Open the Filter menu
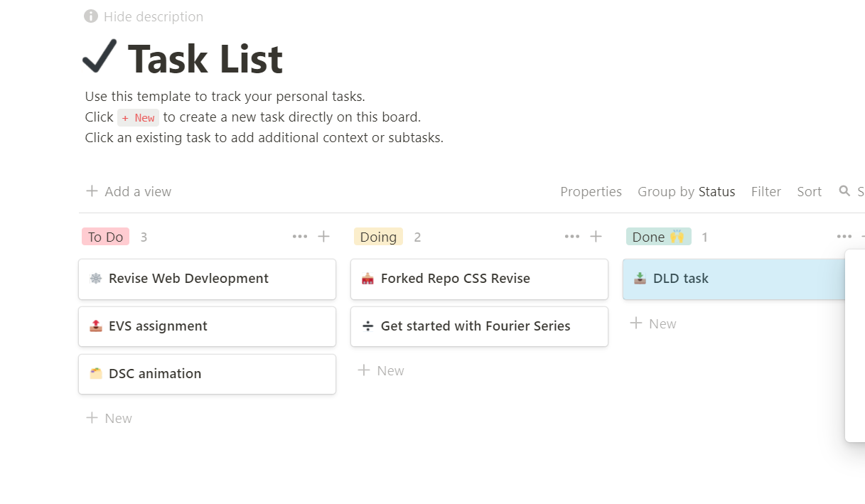Viewport: 865px width, 504px height. [765, 191]
